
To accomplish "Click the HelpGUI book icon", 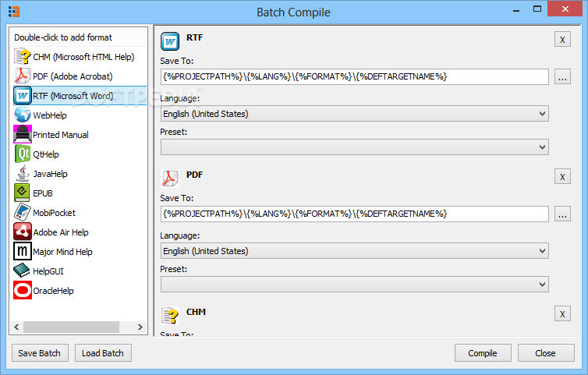I will pos(23,271).
